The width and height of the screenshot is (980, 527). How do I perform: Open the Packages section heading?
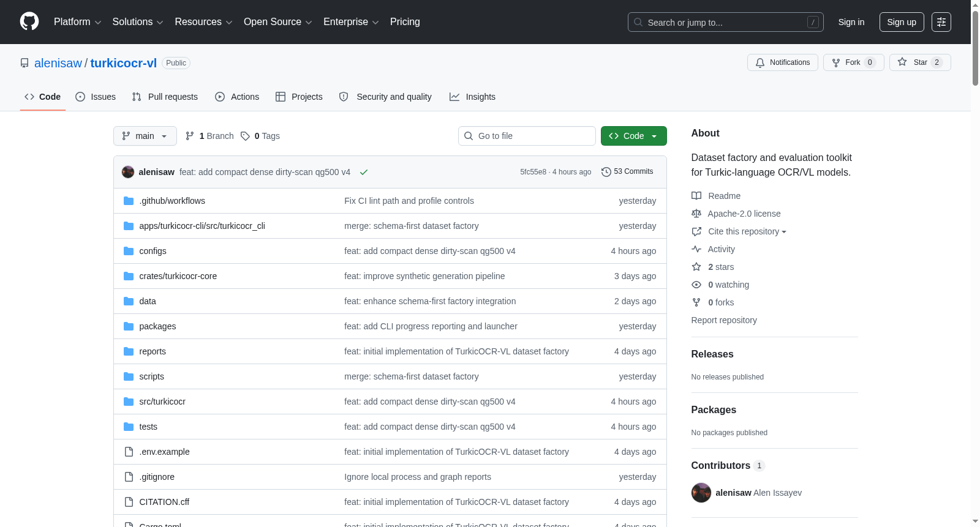click(714, 409)
